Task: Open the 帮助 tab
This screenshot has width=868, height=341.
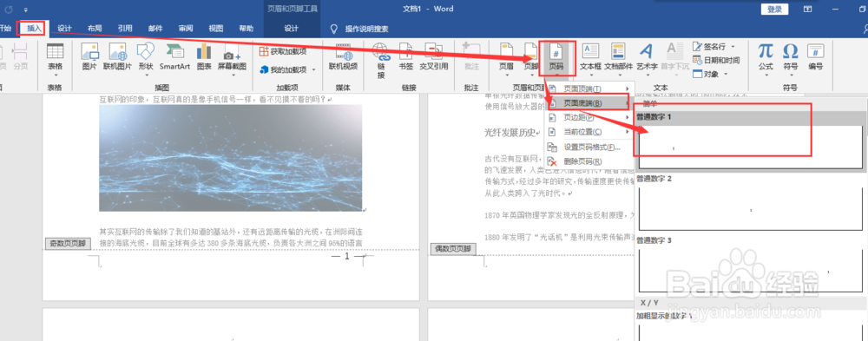Action: [x=247, y=29]
